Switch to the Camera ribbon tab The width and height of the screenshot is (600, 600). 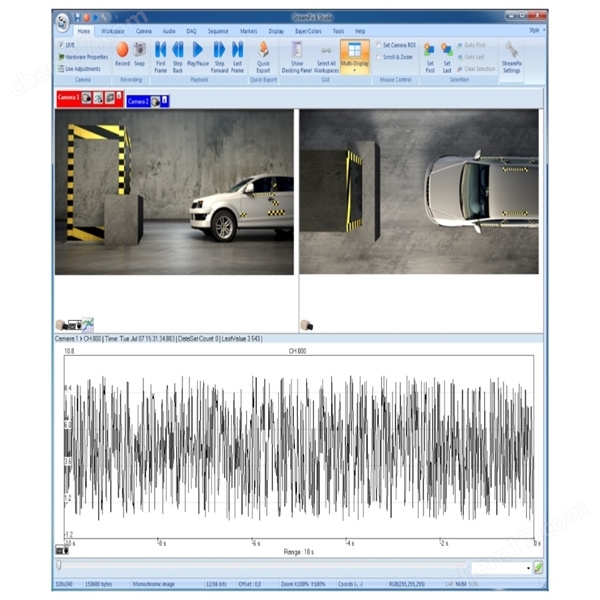click(x=144, y=31)
